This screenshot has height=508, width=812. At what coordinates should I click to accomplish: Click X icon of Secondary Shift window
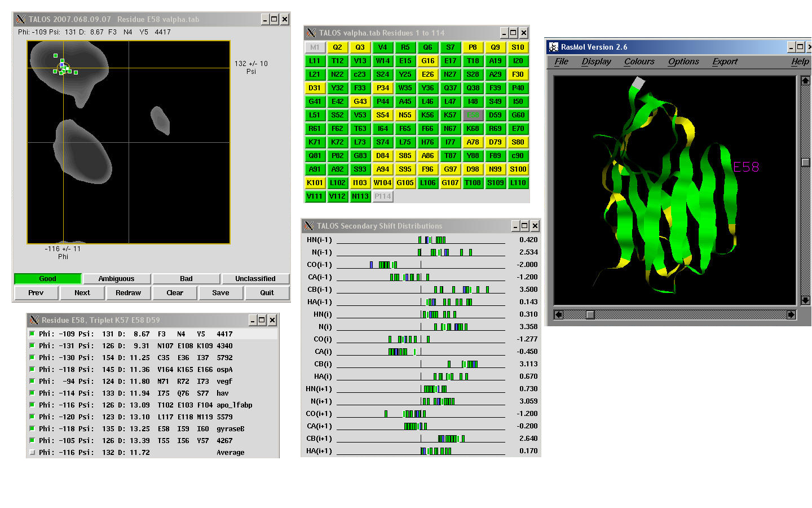(308, 226)
